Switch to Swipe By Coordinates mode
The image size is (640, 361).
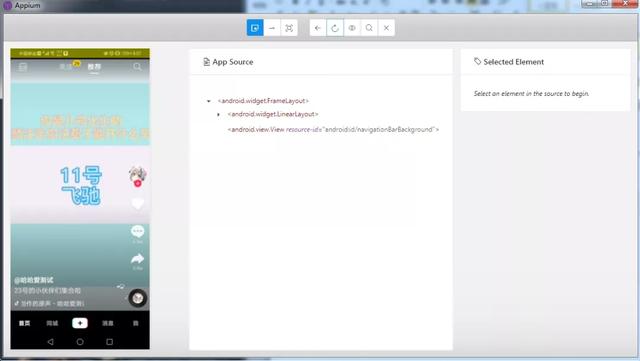pos(272,28)
